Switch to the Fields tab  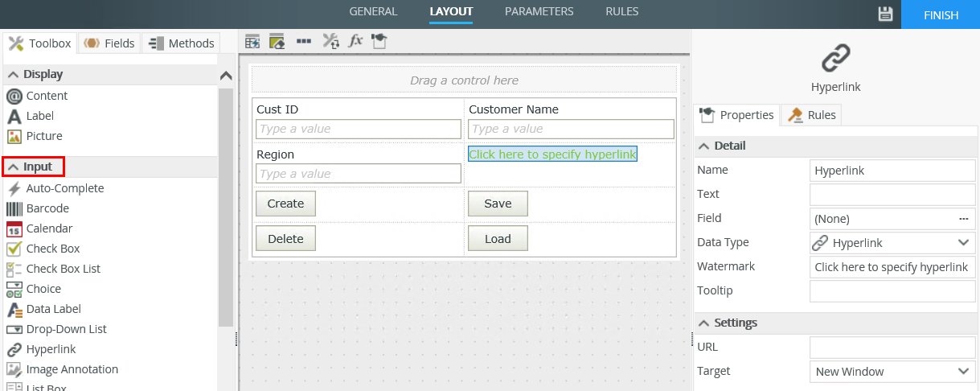(x=109, y=43)
